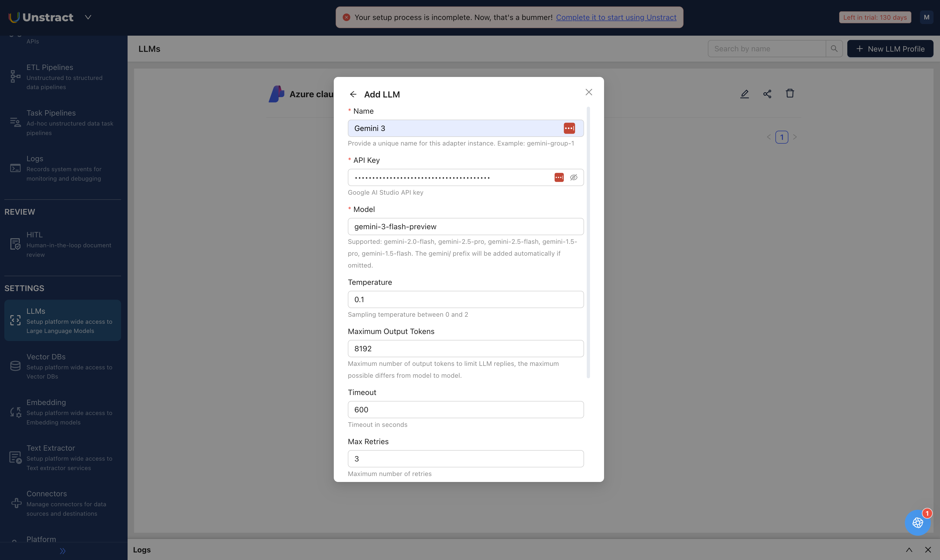Close the Add LLM dialog
940x560 pixels.
coord(588,92)
